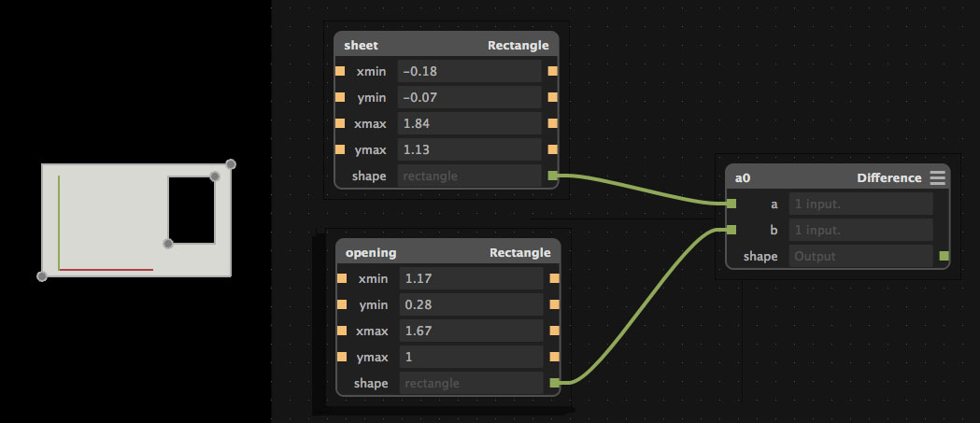Click Difference node input port b

731,230
